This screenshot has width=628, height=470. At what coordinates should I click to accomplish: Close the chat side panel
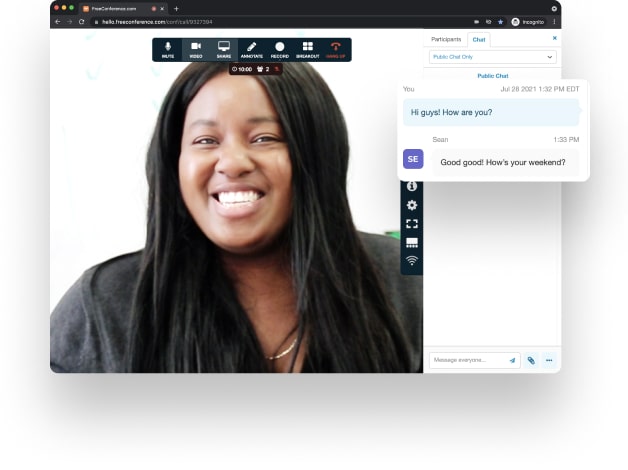pos(555,38)
